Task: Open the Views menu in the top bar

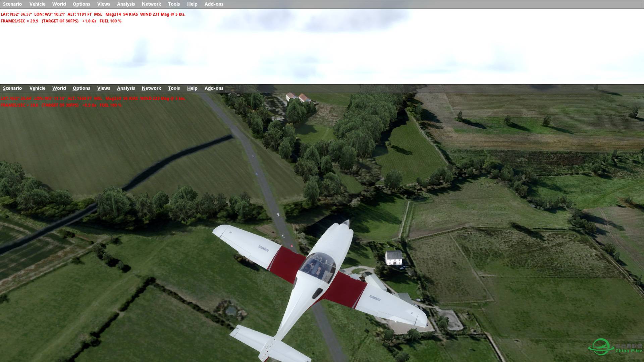Action: 103,4
